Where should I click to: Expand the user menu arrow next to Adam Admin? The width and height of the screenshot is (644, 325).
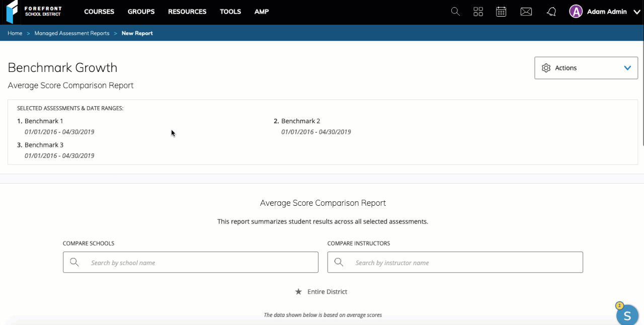point(636,11)
